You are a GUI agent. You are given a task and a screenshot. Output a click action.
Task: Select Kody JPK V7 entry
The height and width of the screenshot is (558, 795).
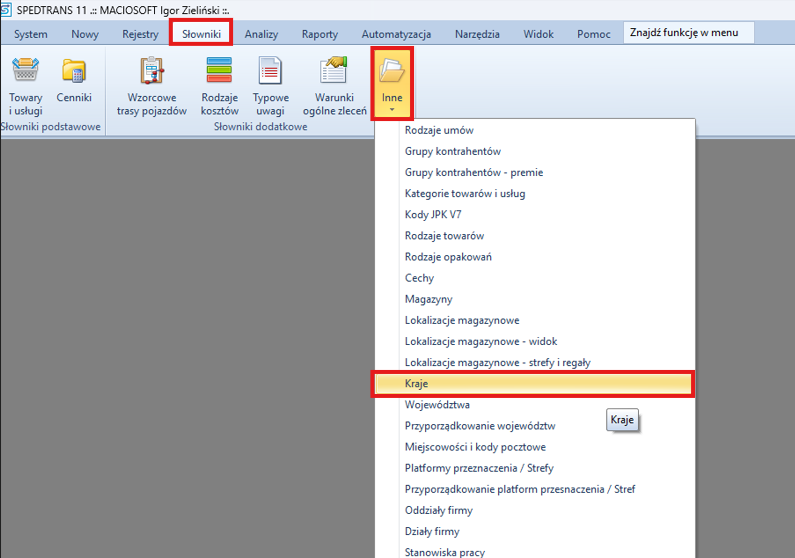click(x=433, y=215)
